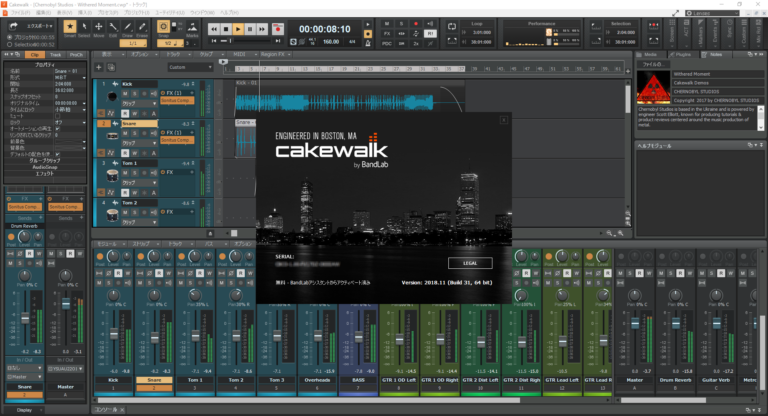Solo the Snare track
Viewport: 768px width, 416px height.
(136, 131)
